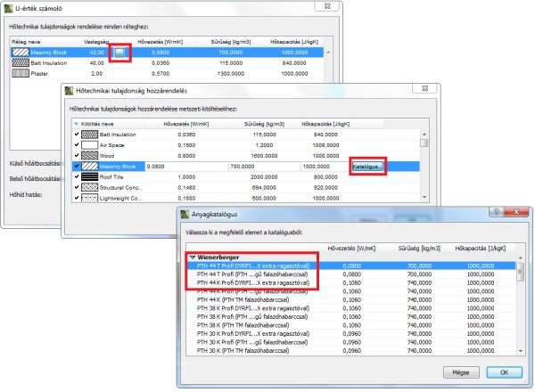Toggle the checkmark for Roof Tile fill
Image resolution: width=535 pixels, height=392 pixels.
click(77, 176)
